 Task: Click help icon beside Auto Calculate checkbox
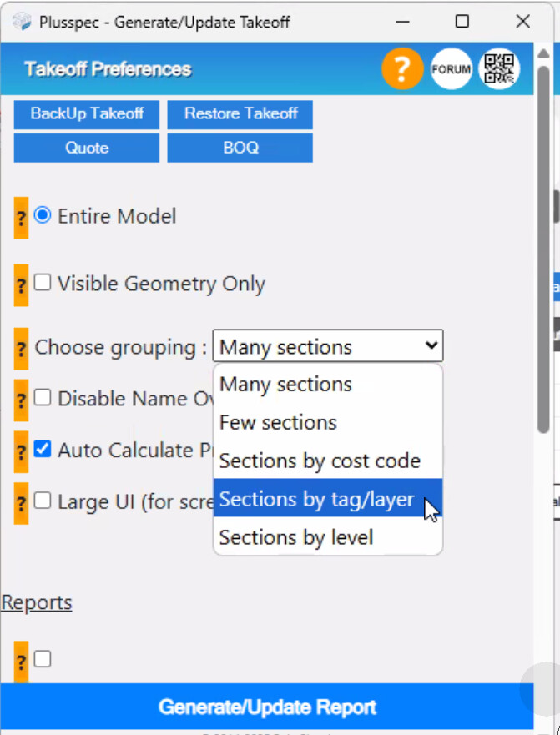click(22, 451)
